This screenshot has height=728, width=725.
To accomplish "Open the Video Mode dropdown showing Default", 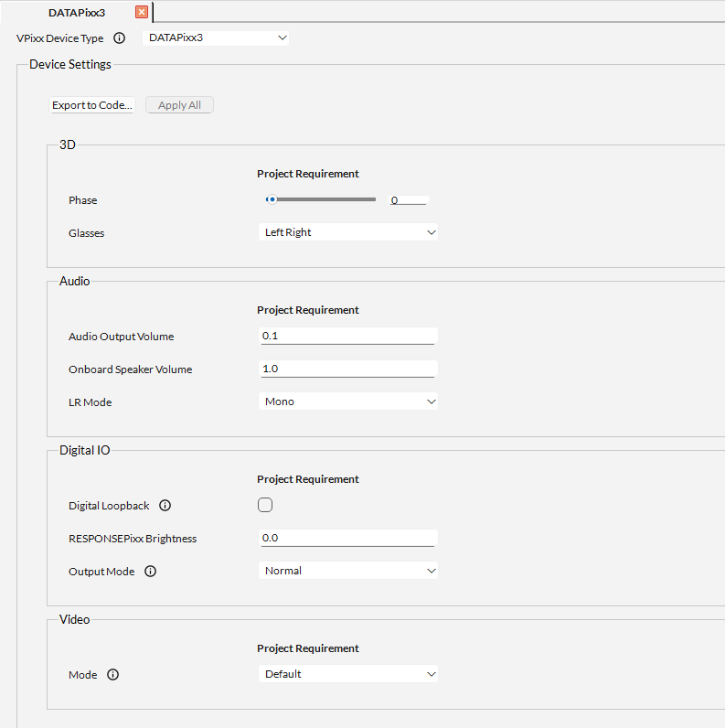I will coord(348,674).
